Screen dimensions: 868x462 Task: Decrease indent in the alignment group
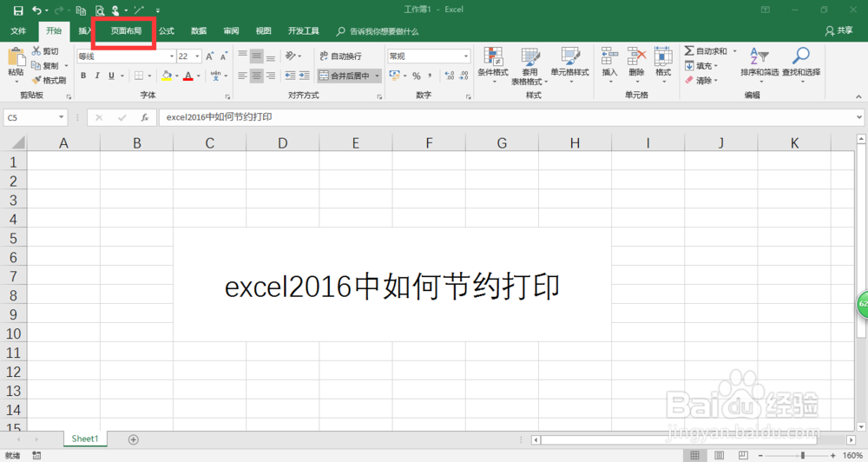point(290,76)
